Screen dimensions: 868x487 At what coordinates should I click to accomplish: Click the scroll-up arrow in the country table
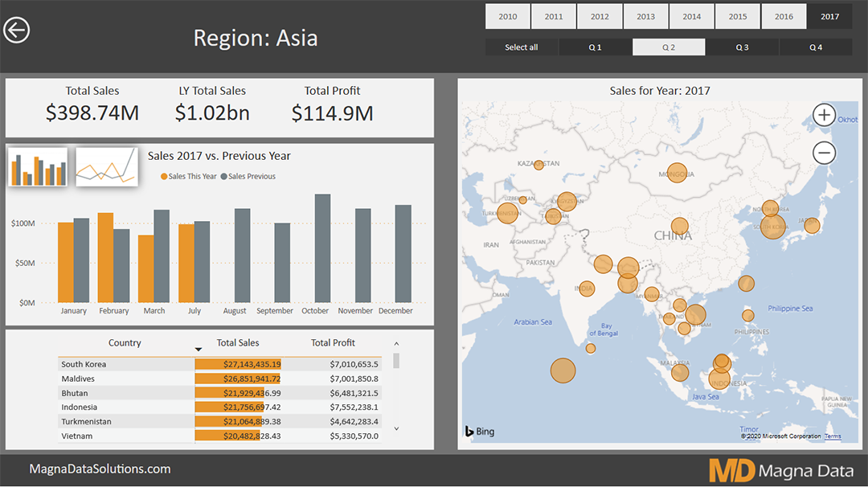395,343
